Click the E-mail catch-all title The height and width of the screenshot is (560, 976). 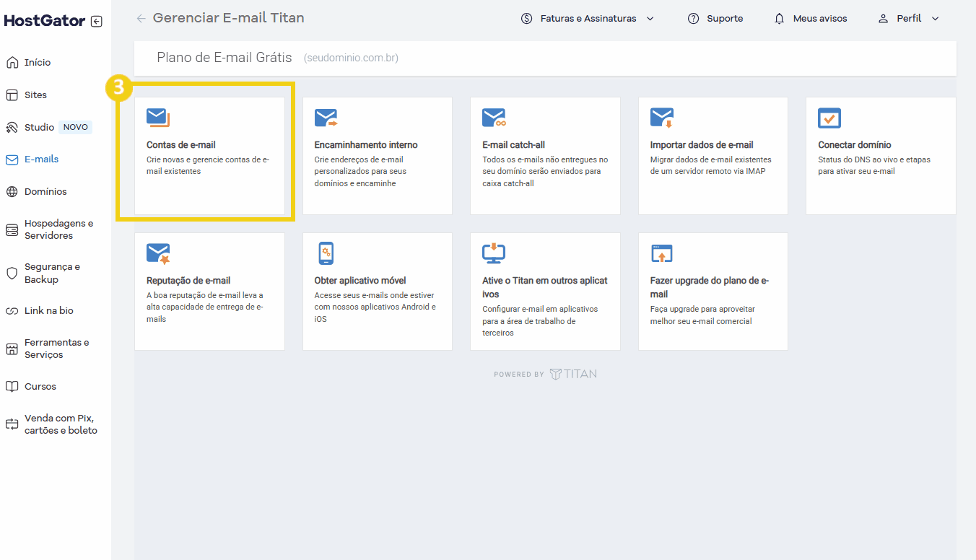[513, 145]
